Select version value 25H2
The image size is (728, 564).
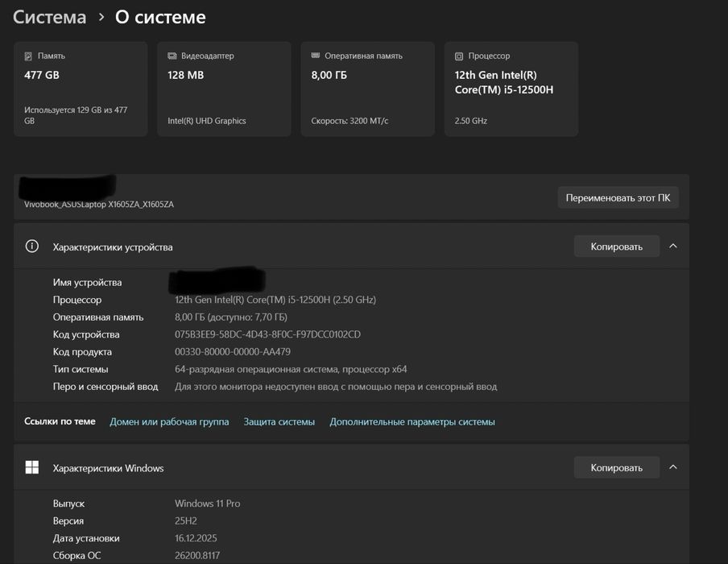186,520
